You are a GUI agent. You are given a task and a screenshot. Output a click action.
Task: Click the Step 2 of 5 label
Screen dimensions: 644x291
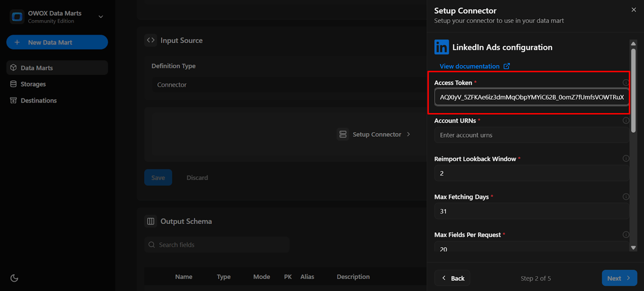(536, 278)
